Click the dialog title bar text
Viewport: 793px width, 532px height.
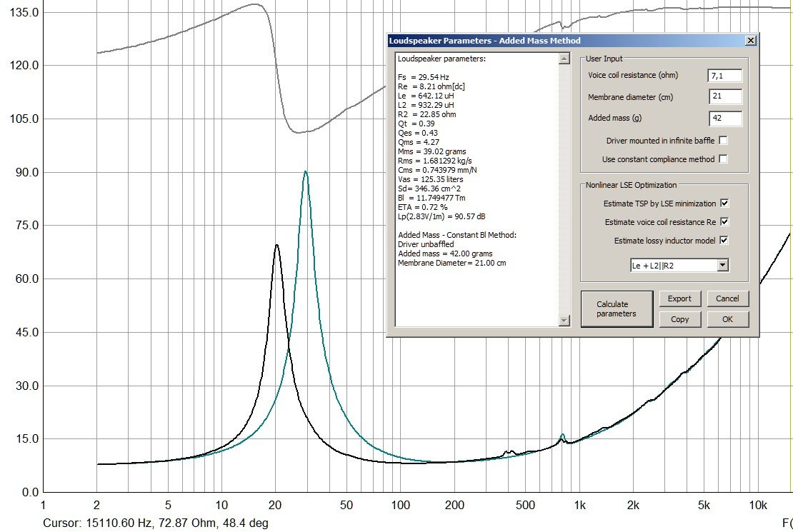pos(484,41)
